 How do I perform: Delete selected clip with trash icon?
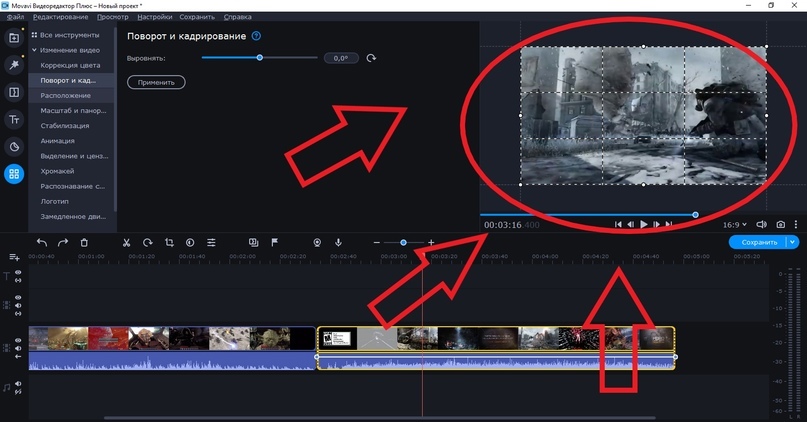coord(84,242)
